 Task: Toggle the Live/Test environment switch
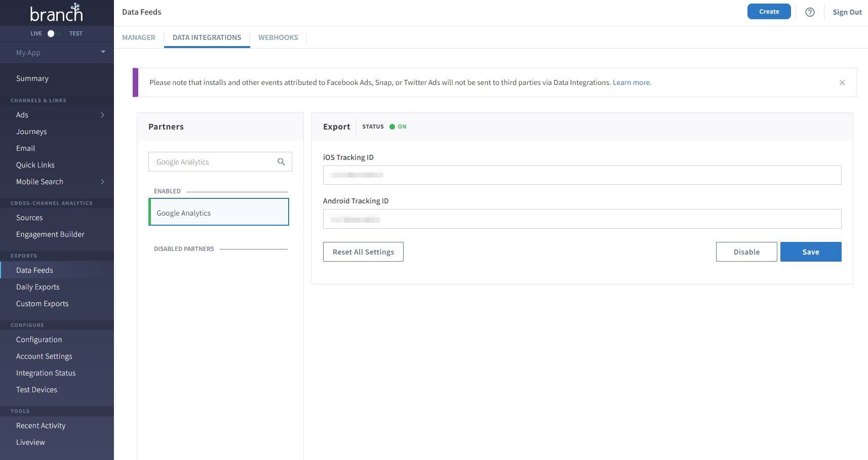coord(55,33)
